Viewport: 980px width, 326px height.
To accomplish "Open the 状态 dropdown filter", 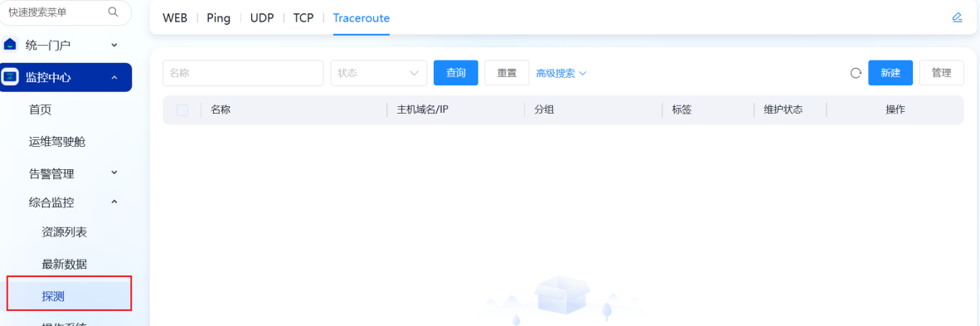I will click(379, 73).
